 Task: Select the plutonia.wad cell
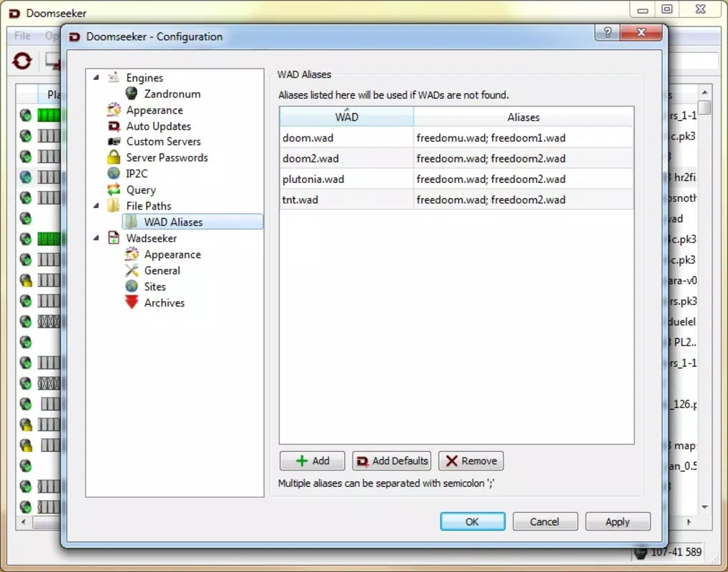pyautogui.click(x=346, y=179)
